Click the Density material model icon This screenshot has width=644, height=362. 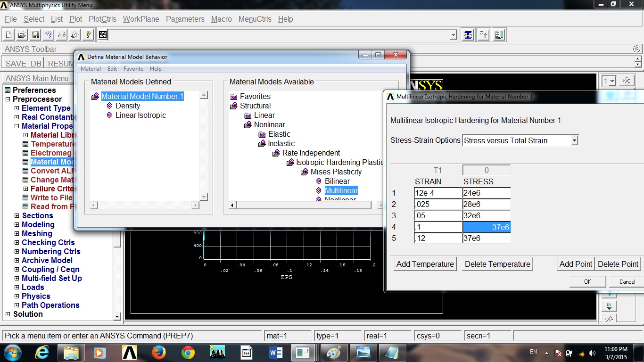(x=109, y=106)
